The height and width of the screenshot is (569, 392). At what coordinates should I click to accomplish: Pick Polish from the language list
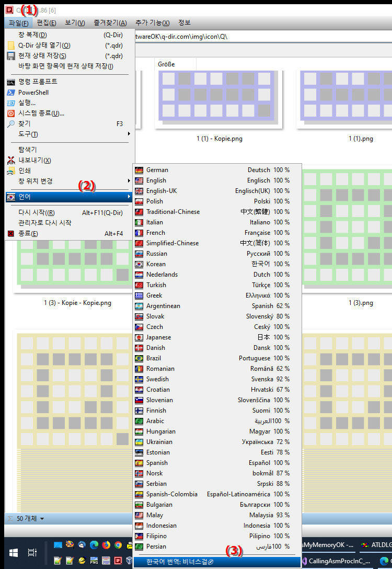click(x=217, y=201)
